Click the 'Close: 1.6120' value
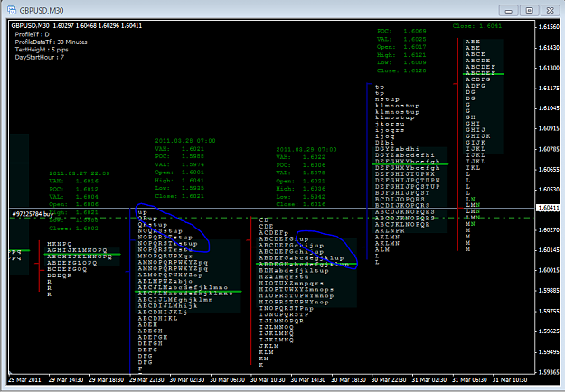565x392 pixels. pyautogui.click(x=401, y=70)
